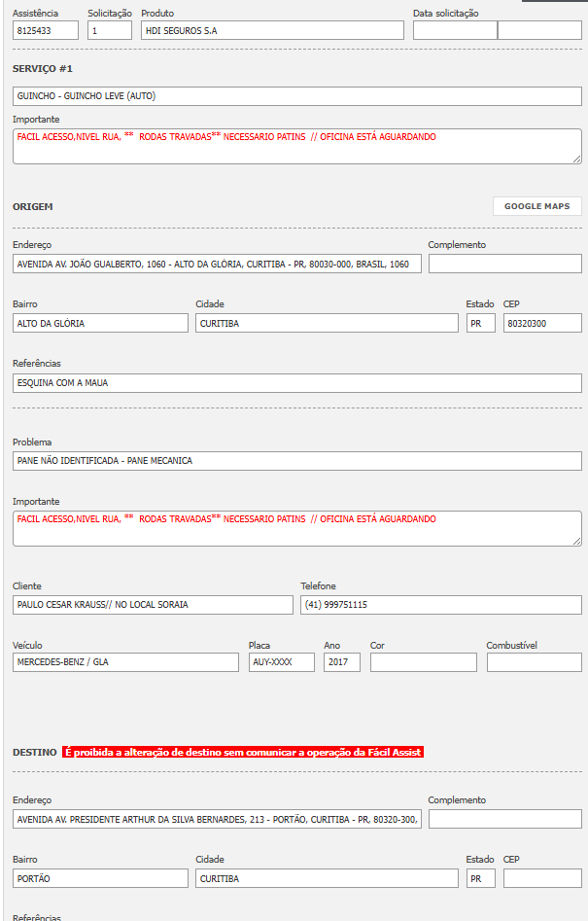Select the origin Complemento field
The height and width of the screenshot is (921, 588).
click(x=504, y=264)
